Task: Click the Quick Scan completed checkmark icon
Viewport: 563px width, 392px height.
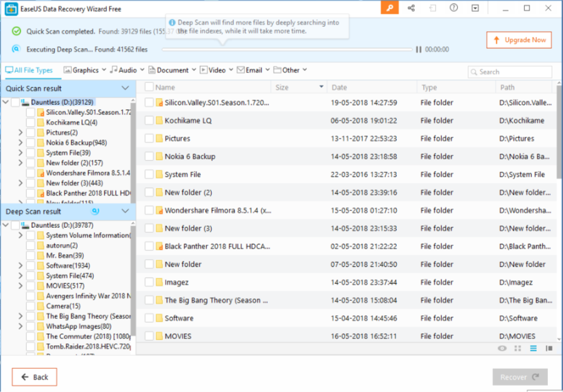Action: tap(16, 31)
